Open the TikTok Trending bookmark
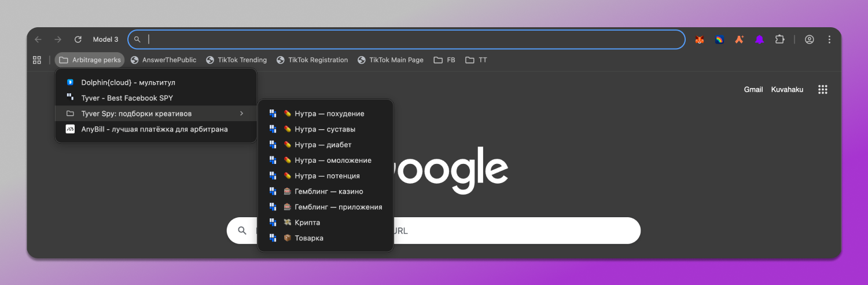 coord(237,60)
